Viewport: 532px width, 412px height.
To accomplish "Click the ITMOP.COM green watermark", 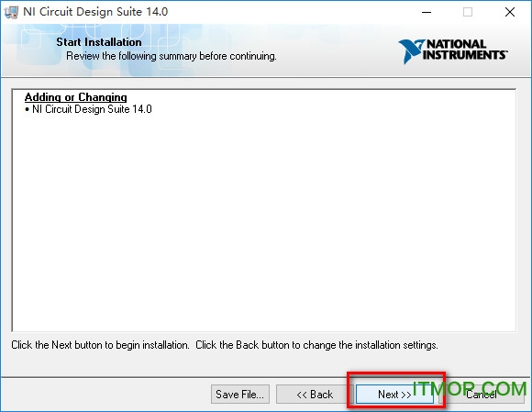I will pyautogui.click(x=470, y=388).
